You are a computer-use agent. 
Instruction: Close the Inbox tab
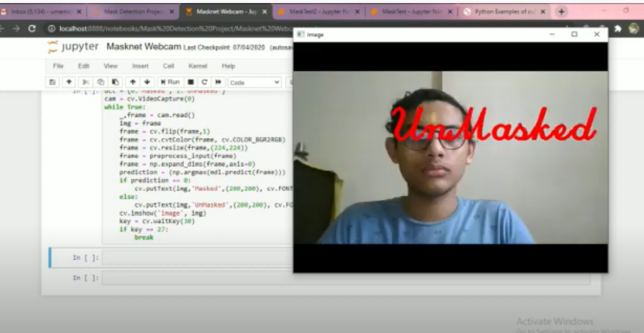(x=79, y=12)
